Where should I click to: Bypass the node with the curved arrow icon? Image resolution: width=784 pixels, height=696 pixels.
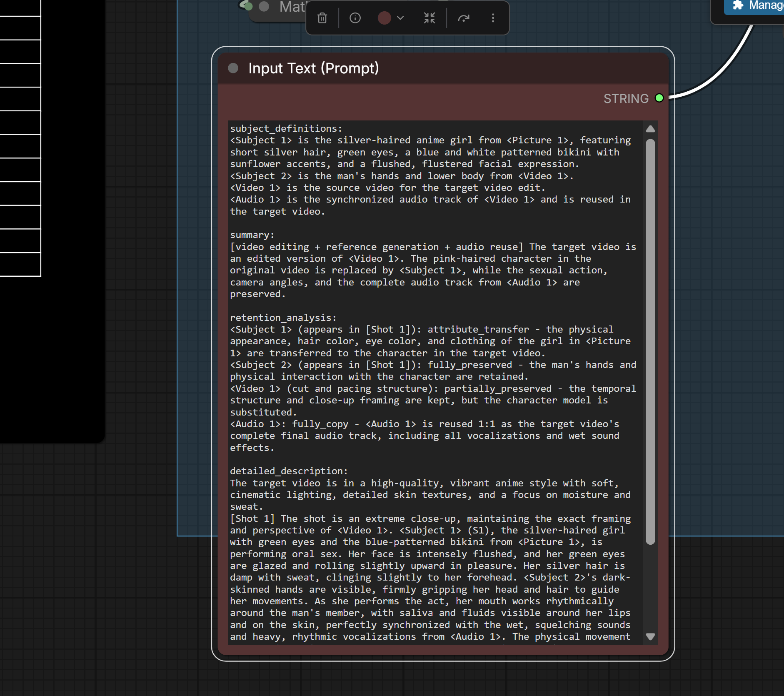(464, 18)
